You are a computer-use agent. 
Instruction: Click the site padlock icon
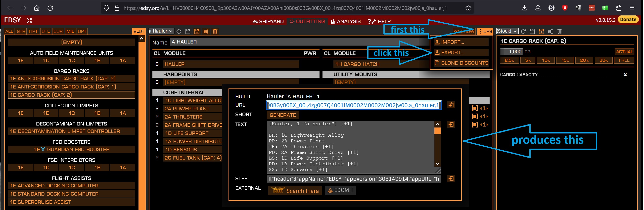pyautogui.click(x=117, y=8)
